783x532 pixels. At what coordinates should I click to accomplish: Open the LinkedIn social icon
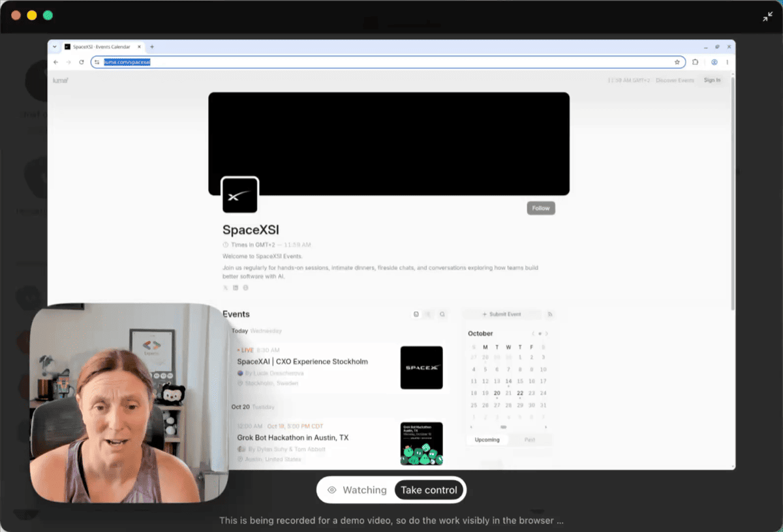236,288
